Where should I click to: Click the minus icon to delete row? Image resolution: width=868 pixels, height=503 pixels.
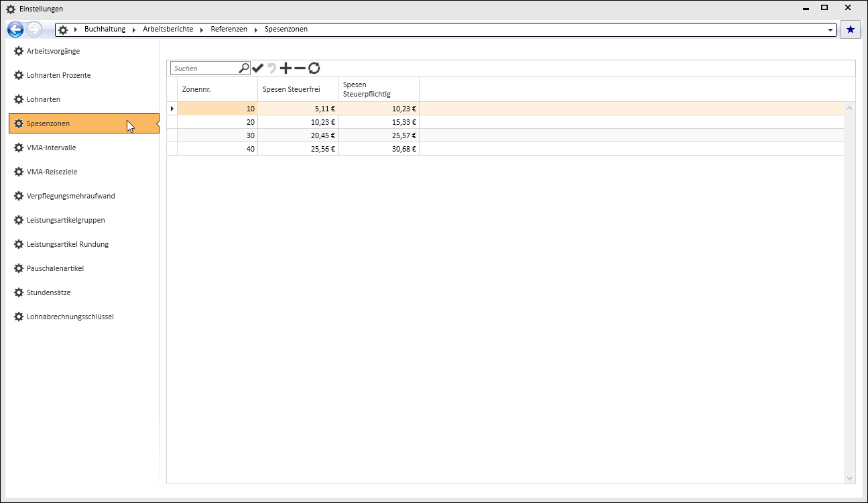pos(300,68)
